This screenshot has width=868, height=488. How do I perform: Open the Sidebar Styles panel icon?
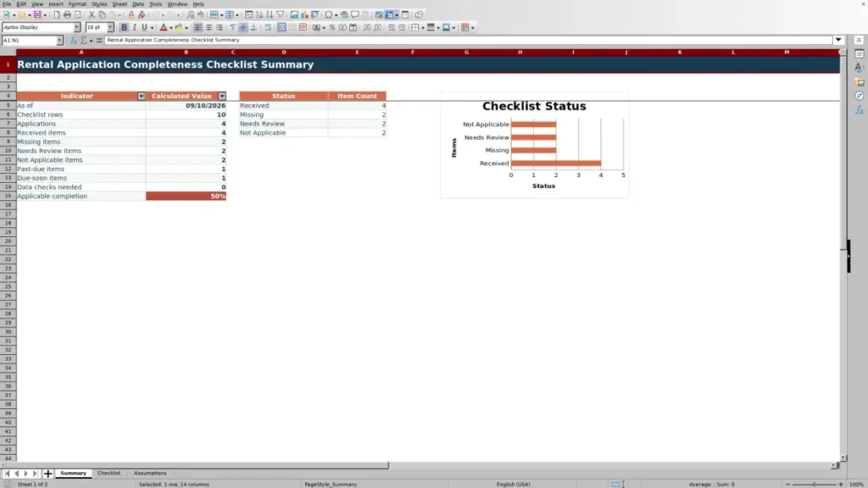click(860, 68)
